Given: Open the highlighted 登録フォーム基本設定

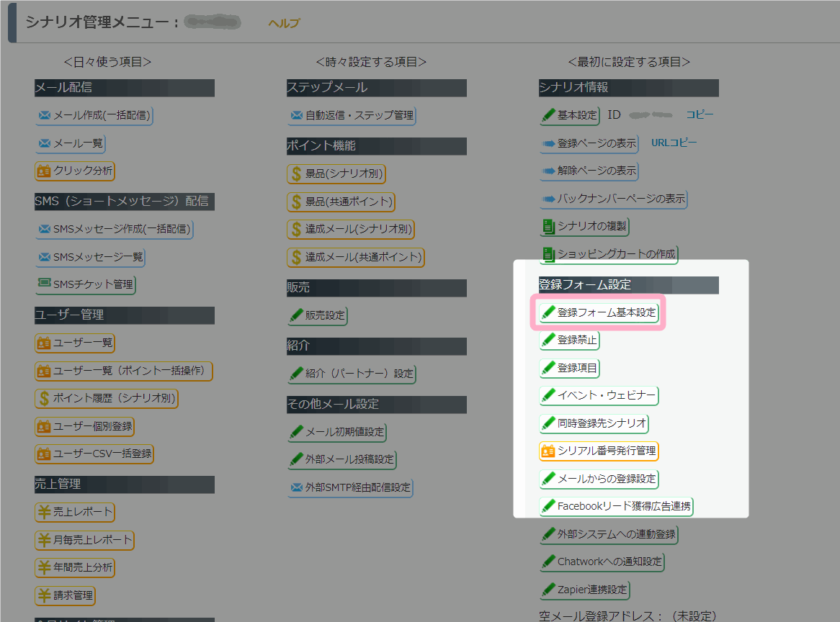Looking at the screenshot, I should pyautogui.click(x=600, y=312).
